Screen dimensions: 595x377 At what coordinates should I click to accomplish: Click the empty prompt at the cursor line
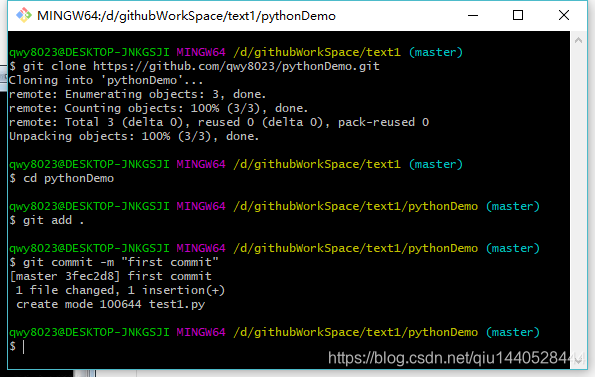[17, 347]
